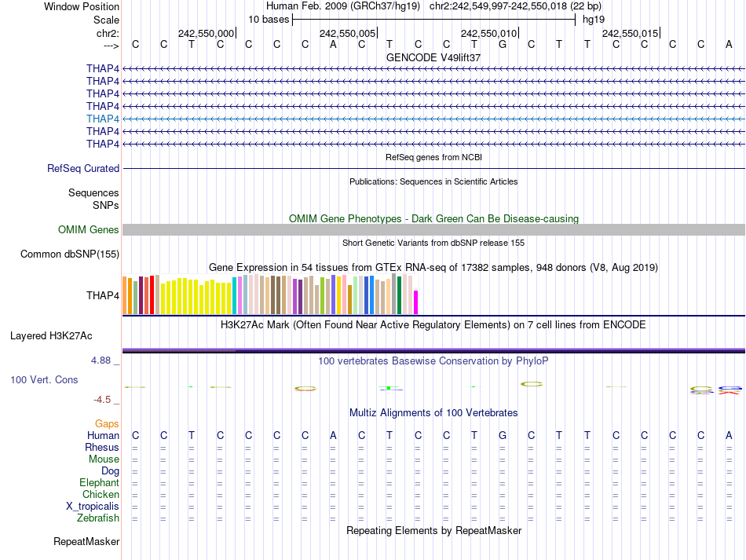Viewport: 746px width, 560px height.
Task: Click the 242,550,005 position marker on ruler
Action: tap(349, 33)
